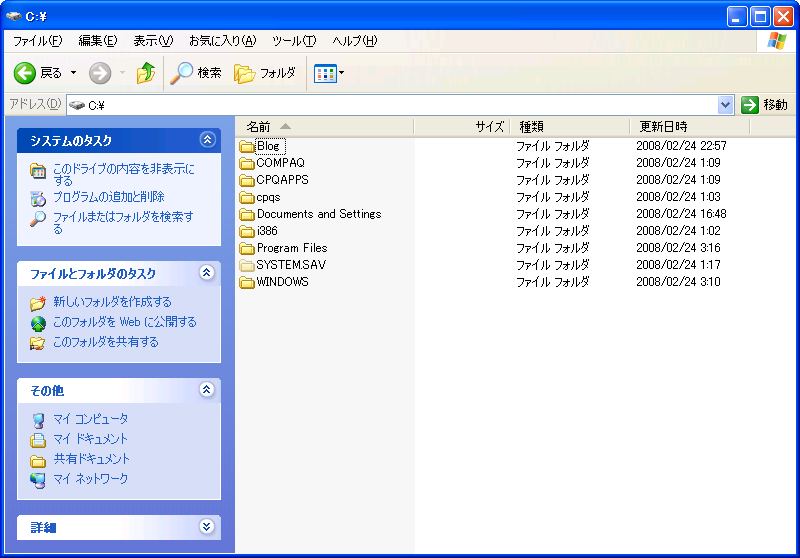Screen dimensions: 800x558
Task: Select the COMPAQ folder icon
Action: pos(247,163)
